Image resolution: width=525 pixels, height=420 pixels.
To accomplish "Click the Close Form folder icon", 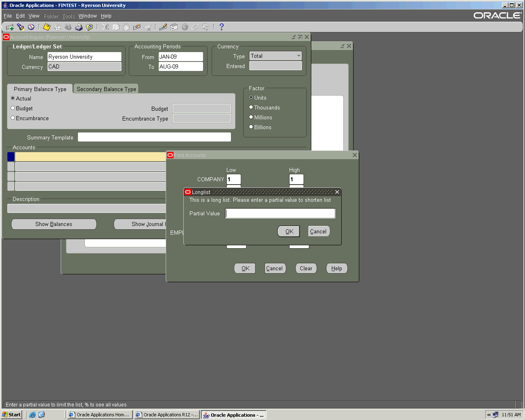I will pos(89,27).
